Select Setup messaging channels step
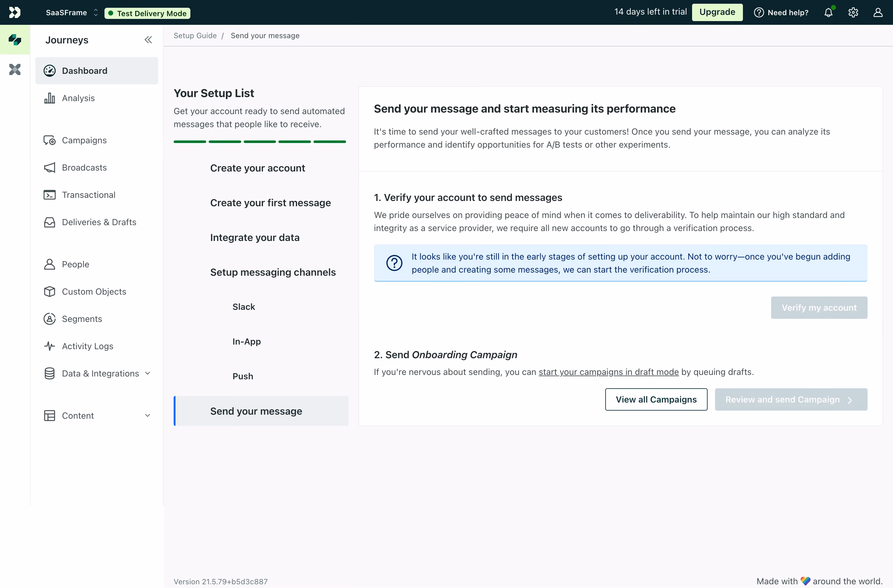Image resolution: width=893 pixels, height=588 pixels. pos(261,272)
